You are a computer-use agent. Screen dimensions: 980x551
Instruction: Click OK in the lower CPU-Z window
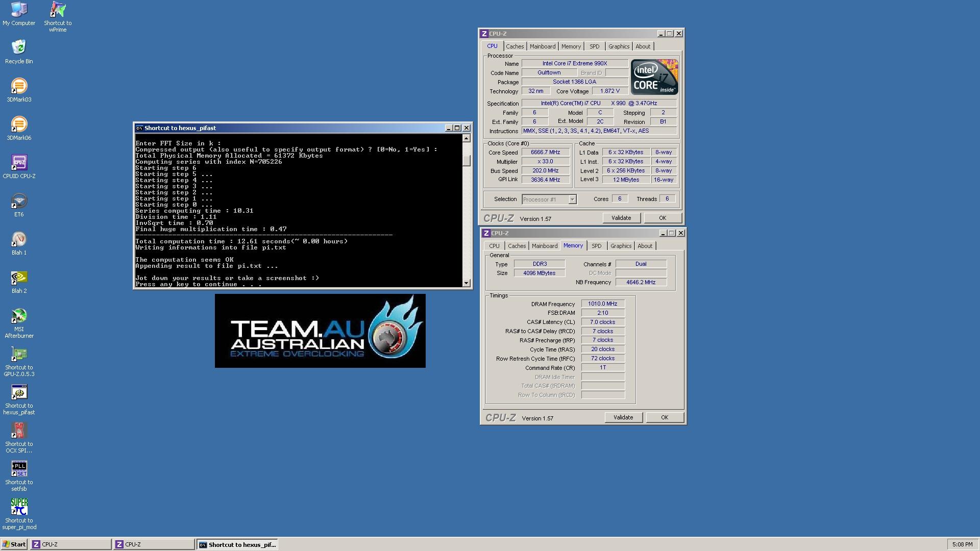665,417
